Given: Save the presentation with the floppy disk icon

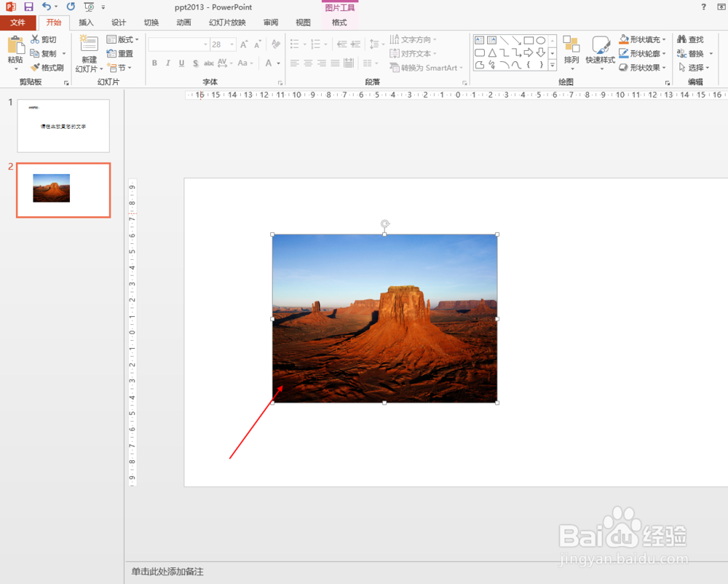Looking at the screenshot, I should click(29, 7).
